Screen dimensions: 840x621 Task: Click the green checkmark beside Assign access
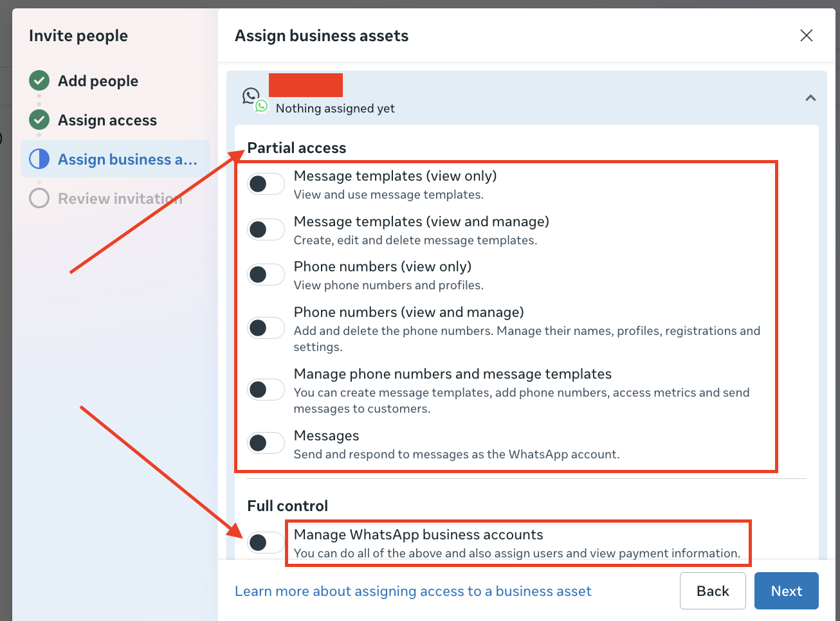tap(39, 120)
